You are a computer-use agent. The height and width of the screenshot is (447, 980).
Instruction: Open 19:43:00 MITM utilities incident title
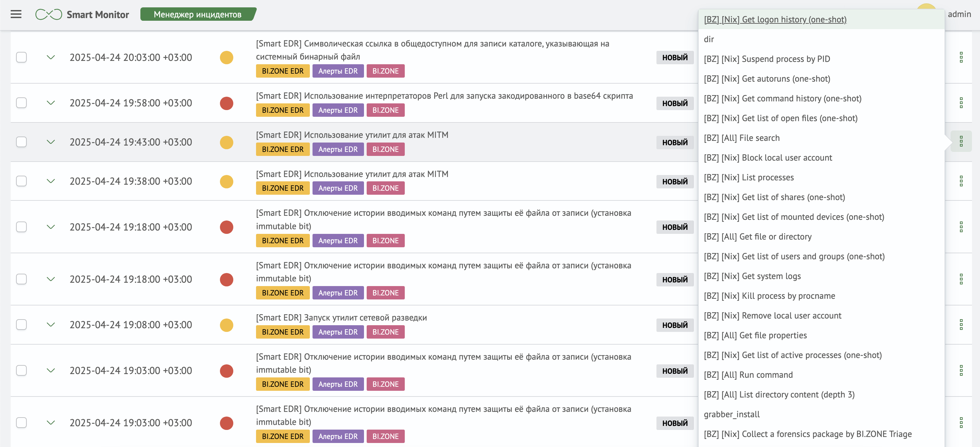352,135
